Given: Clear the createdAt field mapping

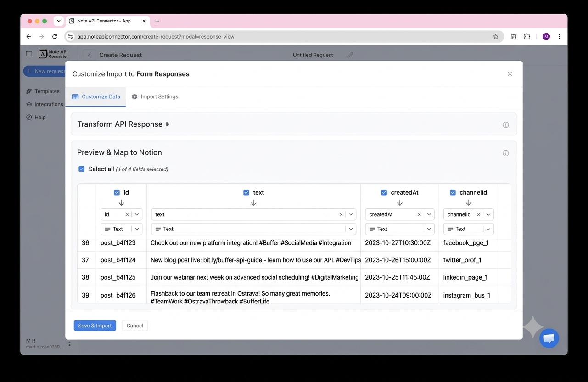Looking at the screenshot, I should pos(419,214).
